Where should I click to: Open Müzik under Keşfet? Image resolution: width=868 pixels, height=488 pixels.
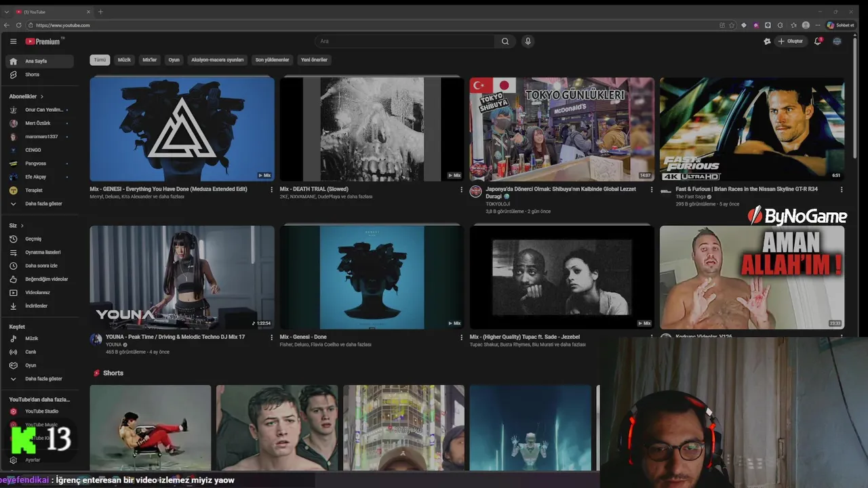(x=41, y=338)
